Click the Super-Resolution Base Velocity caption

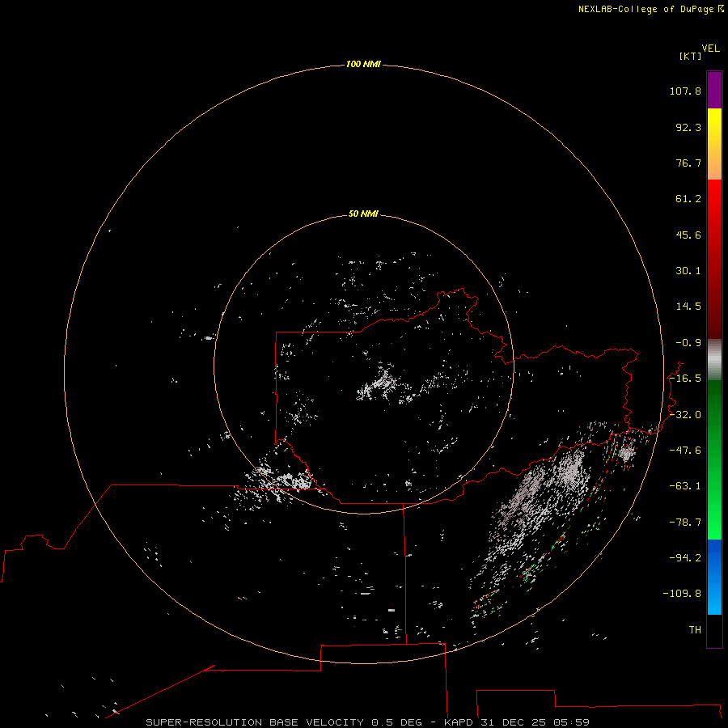coord(368,722)
